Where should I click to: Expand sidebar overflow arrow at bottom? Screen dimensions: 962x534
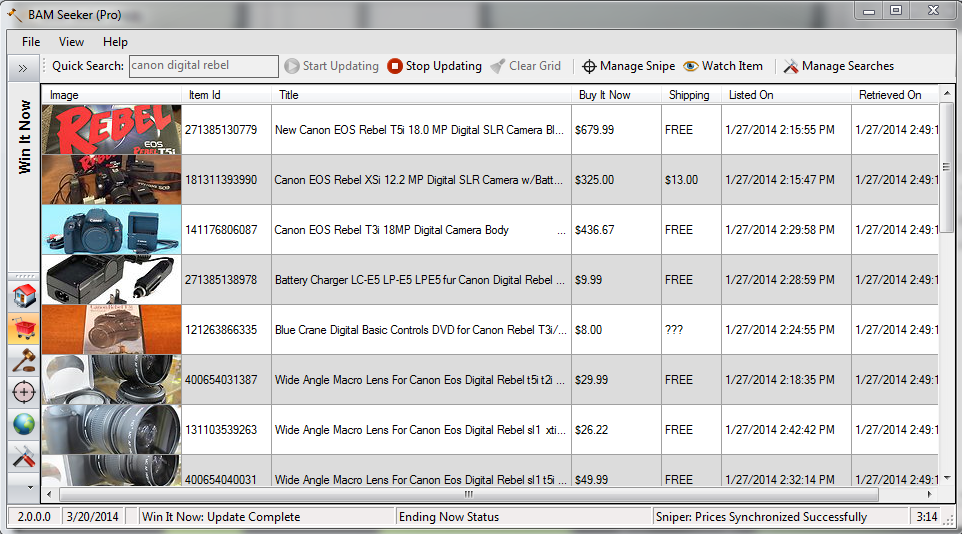pos(30,487)
